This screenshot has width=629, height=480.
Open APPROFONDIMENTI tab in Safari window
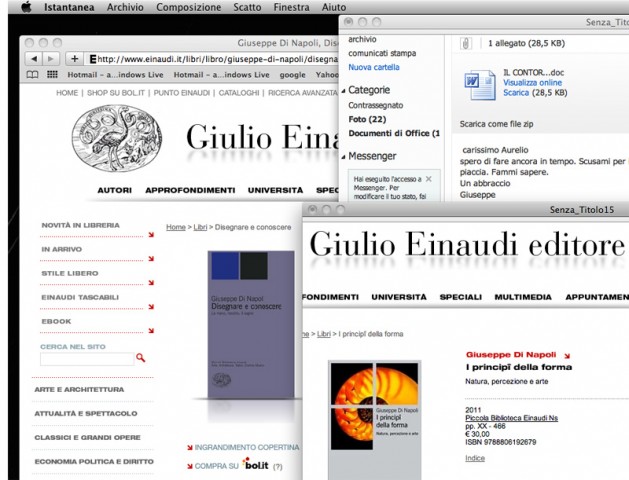[x=190, y=190]
